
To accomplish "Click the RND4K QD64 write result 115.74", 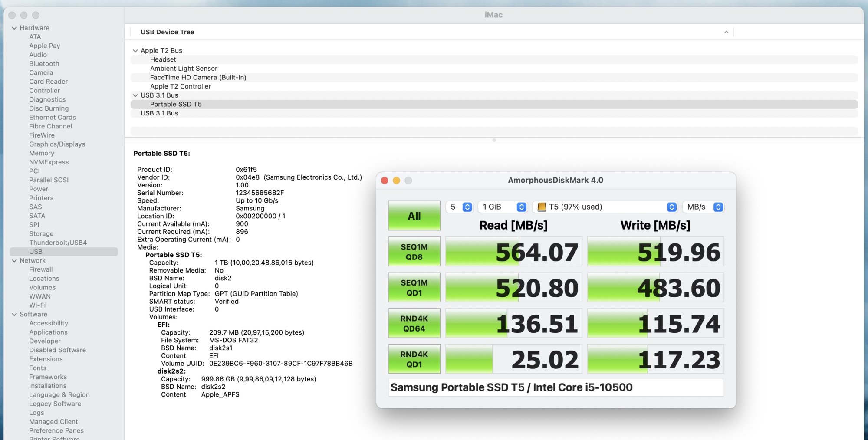I will click(x=656, y=323).
